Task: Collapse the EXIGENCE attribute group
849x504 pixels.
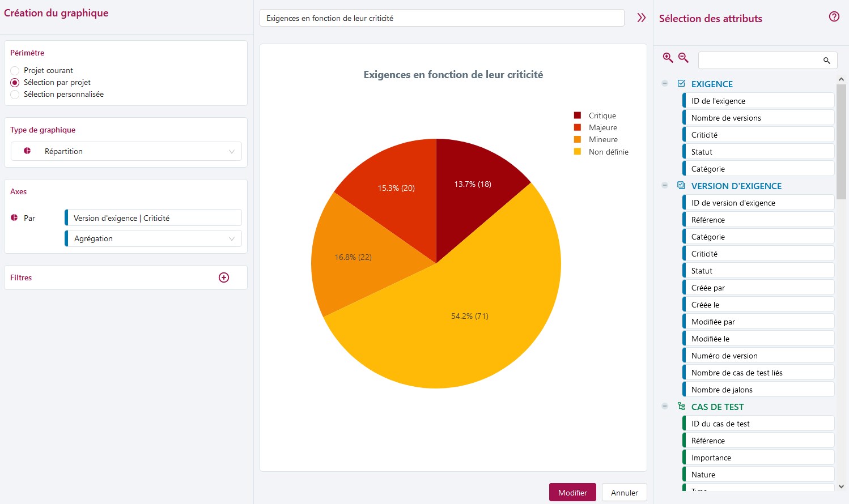Action: pyautogui.click(x=665, y=84)
